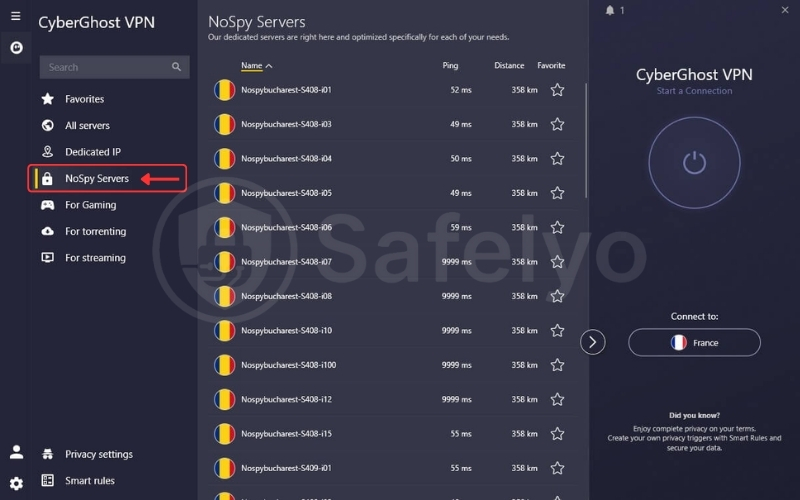Click Romania flag of Nospybucharest-S408-i01

click(x=224, y=90)
